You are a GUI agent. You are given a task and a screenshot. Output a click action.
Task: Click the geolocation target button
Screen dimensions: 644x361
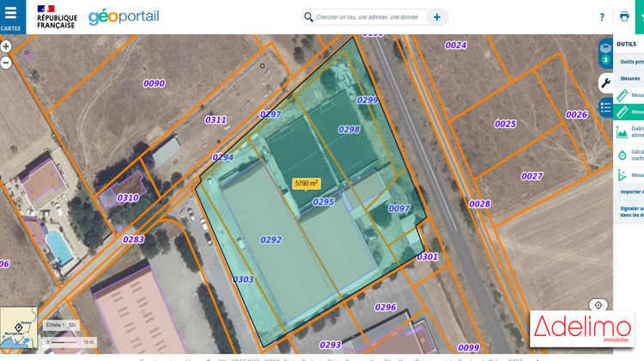point(598,305)
